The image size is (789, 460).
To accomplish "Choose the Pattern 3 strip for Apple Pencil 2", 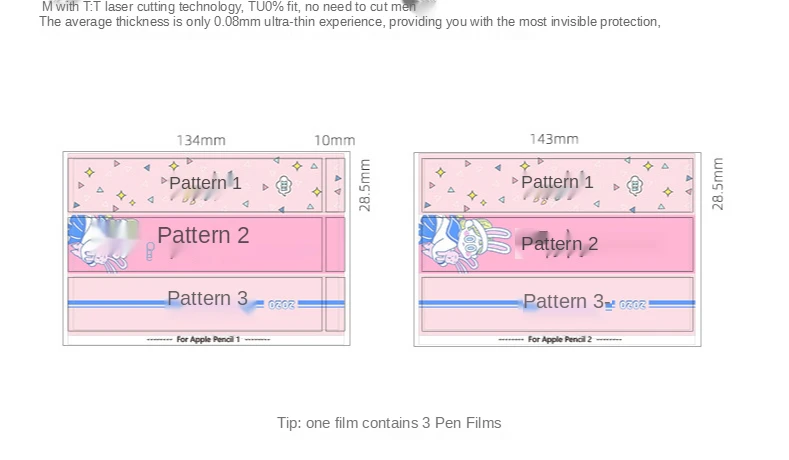I will coord(557,304).
